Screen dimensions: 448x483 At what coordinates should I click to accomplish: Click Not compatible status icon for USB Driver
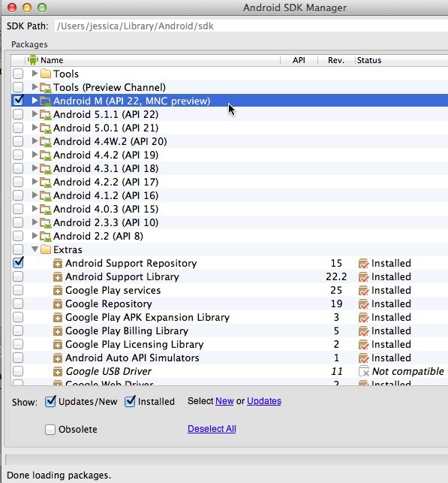point(364,372)
